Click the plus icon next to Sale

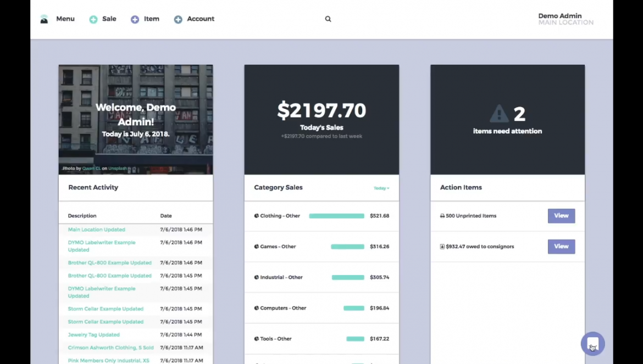(x=92, y=19)
